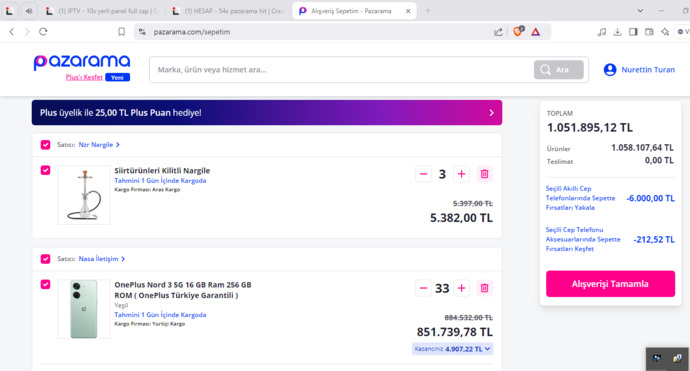This screenshot has height=371, width=690.
Task: Click the Seçili Akıllı Cep Telefonlarında campaign text
Action: point(580,198)
